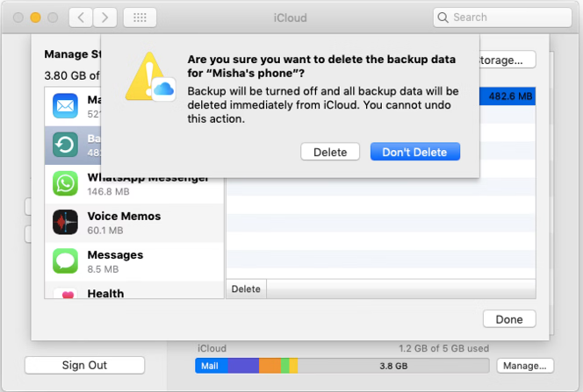Click the Done button

click(x=509, y=319)
